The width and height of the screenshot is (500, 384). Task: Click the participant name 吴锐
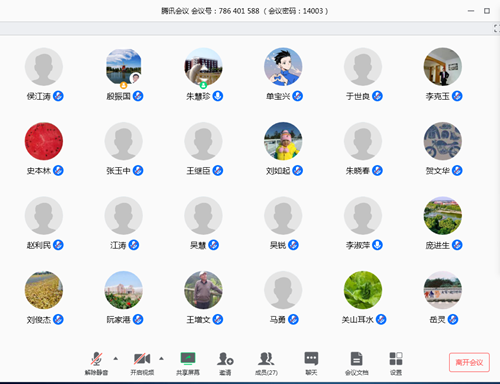[278, 245]
